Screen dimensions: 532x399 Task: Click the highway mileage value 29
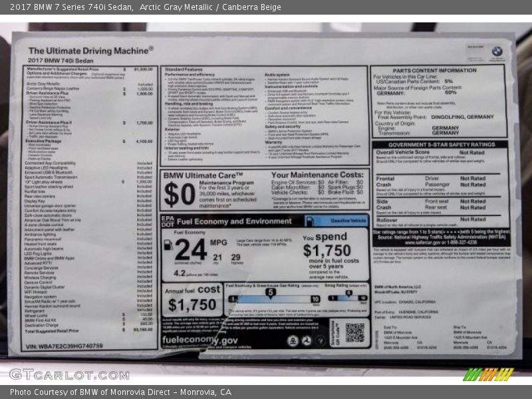click(236, 257)
